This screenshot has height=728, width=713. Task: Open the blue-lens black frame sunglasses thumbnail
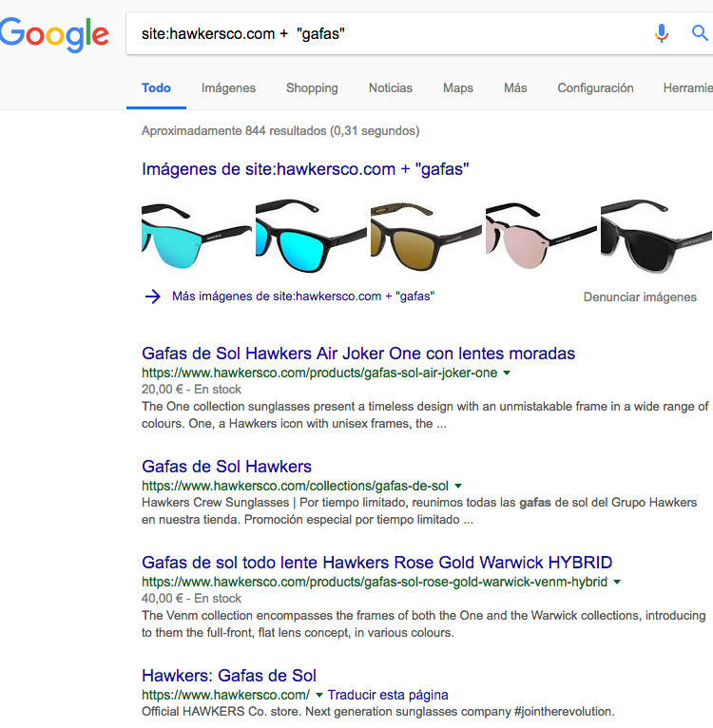311,236
